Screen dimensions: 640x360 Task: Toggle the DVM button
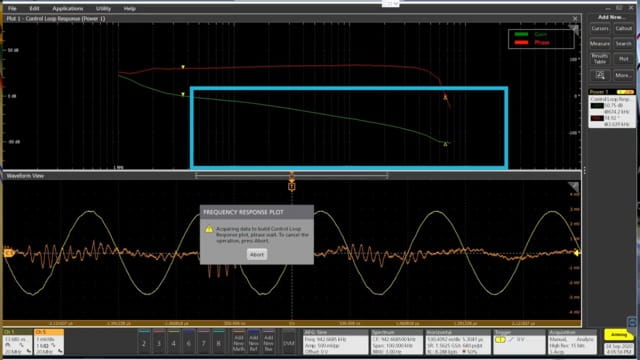tap(289, 343)
